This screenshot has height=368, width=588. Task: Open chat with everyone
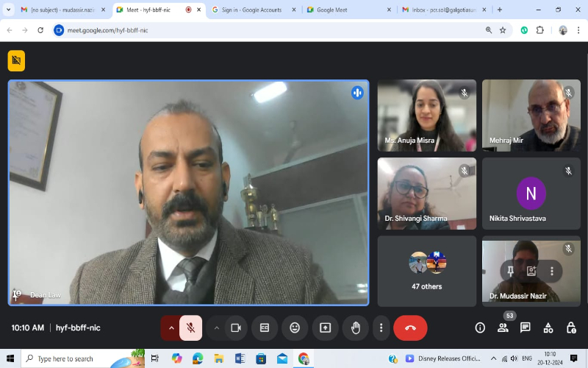[526, 328]
